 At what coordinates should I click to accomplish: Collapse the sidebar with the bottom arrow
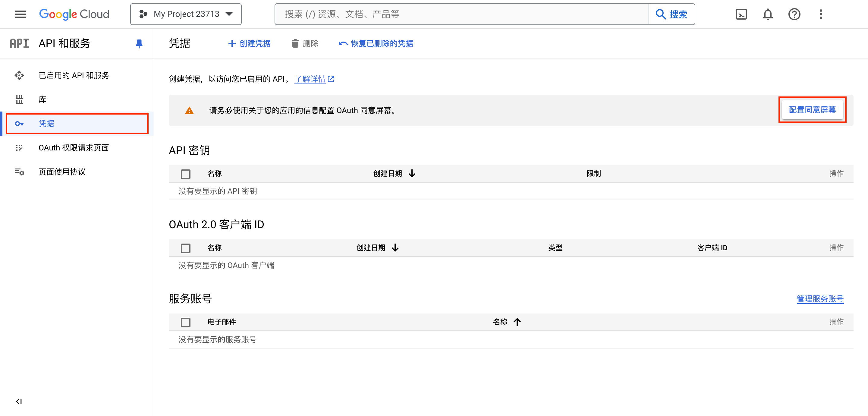(19, 401)
